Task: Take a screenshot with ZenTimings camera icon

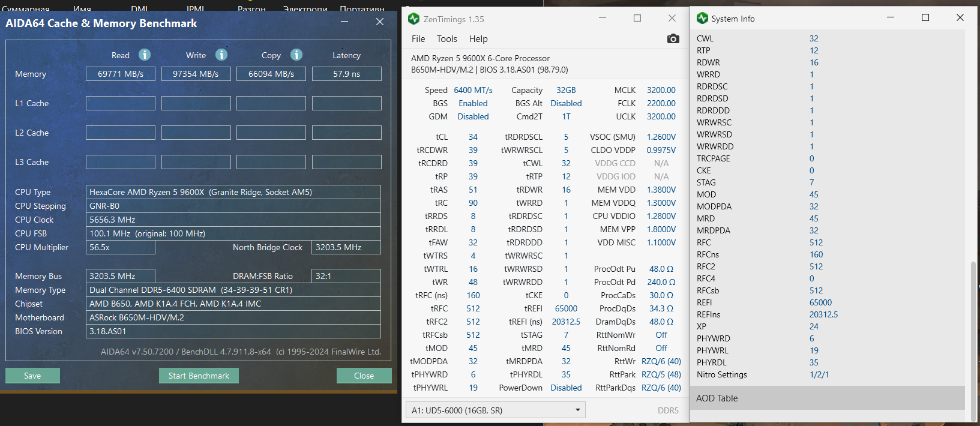Action: click(x=673, y=38)
